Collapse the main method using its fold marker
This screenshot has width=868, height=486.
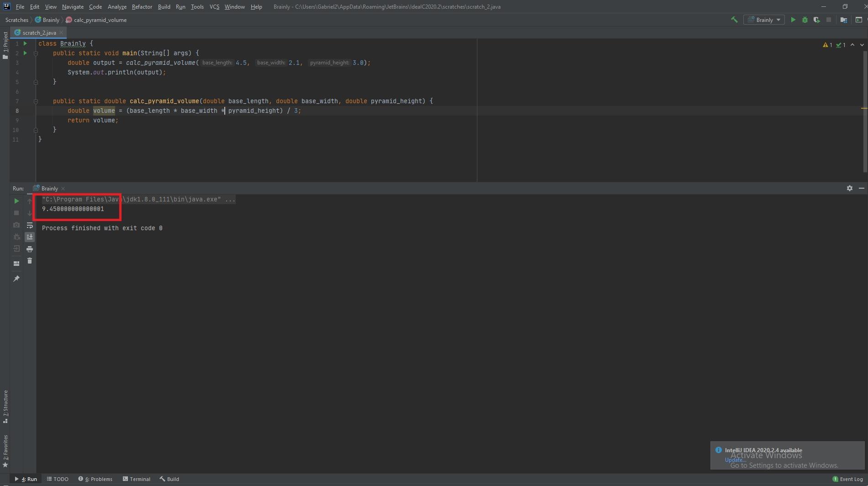point(36,53)
